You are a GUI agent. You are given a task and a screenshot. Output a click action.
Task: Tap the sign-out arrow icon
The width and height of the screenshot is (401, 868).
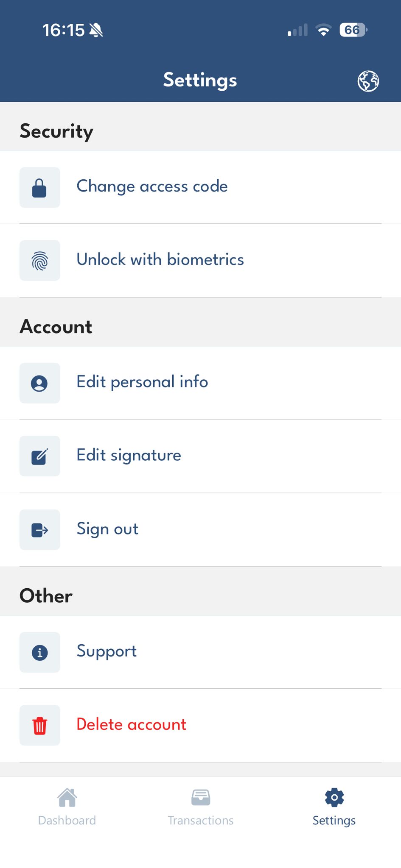(39, 529)
